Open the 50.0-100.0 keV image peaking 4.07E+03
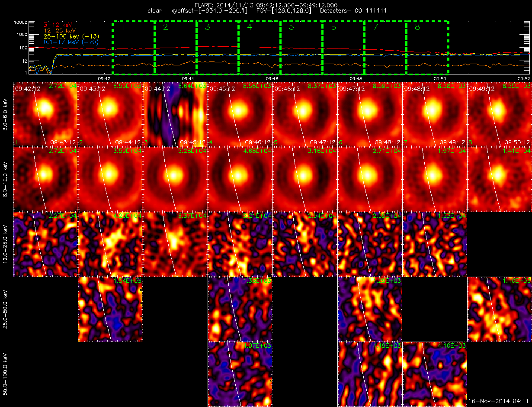532x407 pixels. (x=240, y=374)
